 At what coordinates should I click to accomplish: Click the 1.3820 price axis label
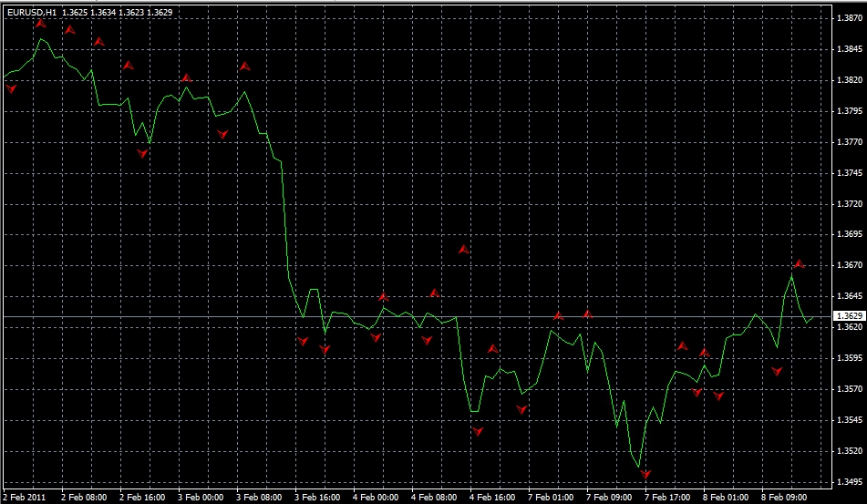click(848, 80)
